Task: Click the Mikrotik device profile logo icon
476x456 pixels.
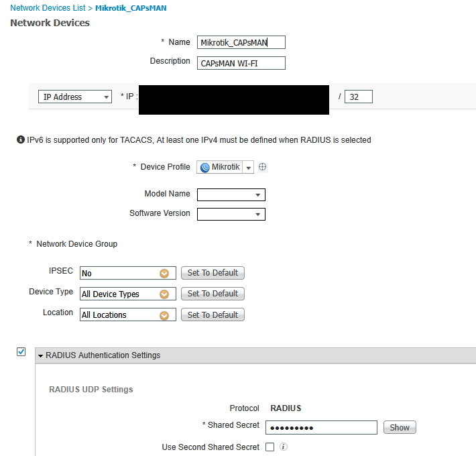Action: pyautogui.click(x=205, y=167)
